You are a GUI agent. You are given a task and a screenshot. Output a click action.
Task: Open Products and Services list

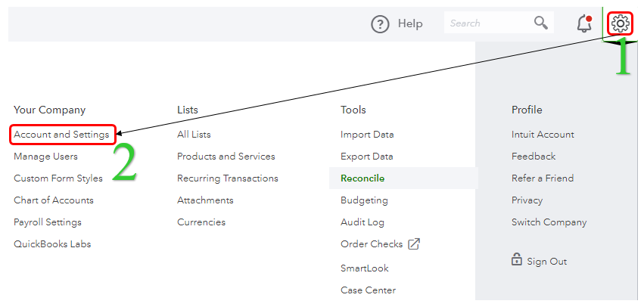click(x=226, y=157)
